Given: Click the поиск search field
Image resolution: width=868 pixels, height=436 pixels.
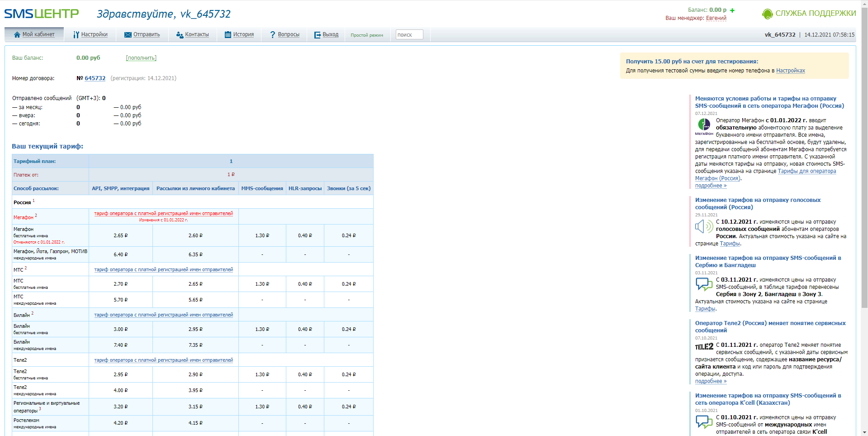Looking at the screenshot, I should 409,34.
